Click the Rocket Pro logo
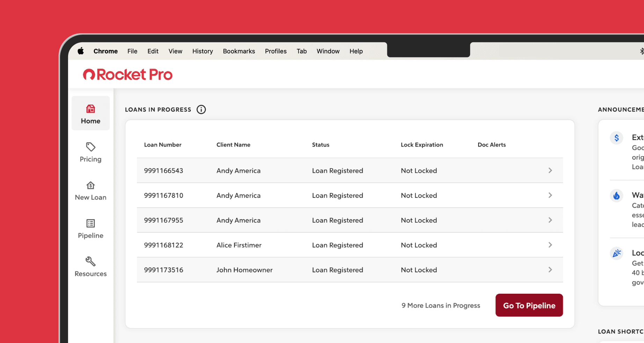This screenshot has width=644, height=343. pos(128,74)
